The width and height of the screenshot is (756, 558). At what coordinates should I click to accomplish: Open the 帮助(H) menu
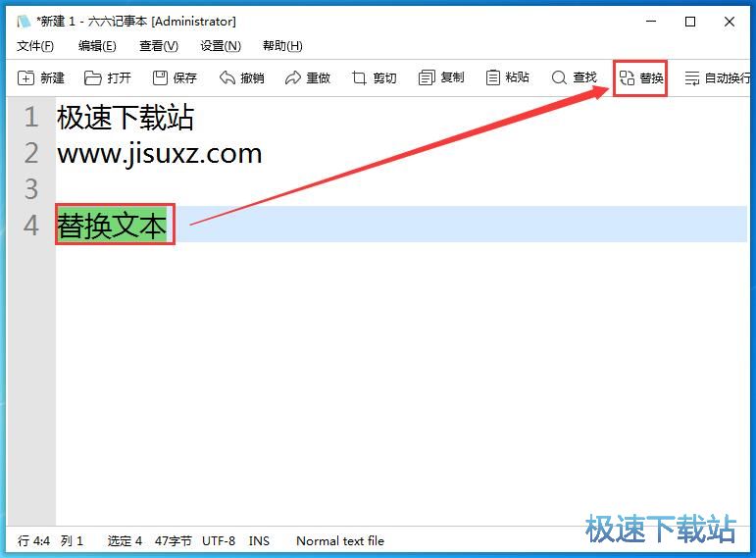[282, 46]
